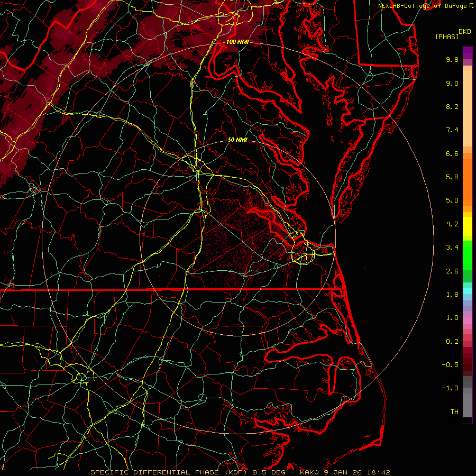The width and height of the screenshot is (476, 476).
Task: Click the 6.6 scale value
Action: pyautogui.click(x=452, y=154)
